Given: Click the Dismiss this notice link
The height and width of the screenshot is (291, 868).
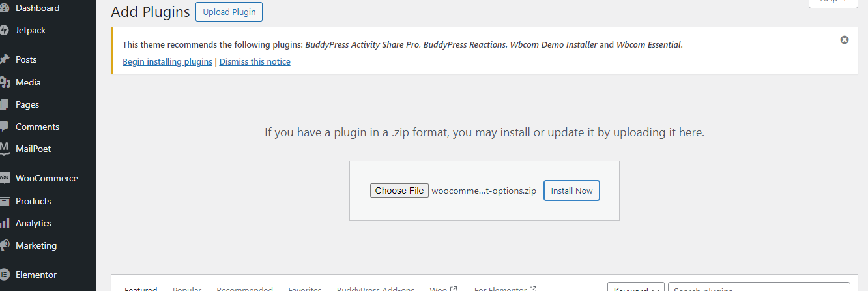Looking at the screenshot, I should (x=255, y=62).
